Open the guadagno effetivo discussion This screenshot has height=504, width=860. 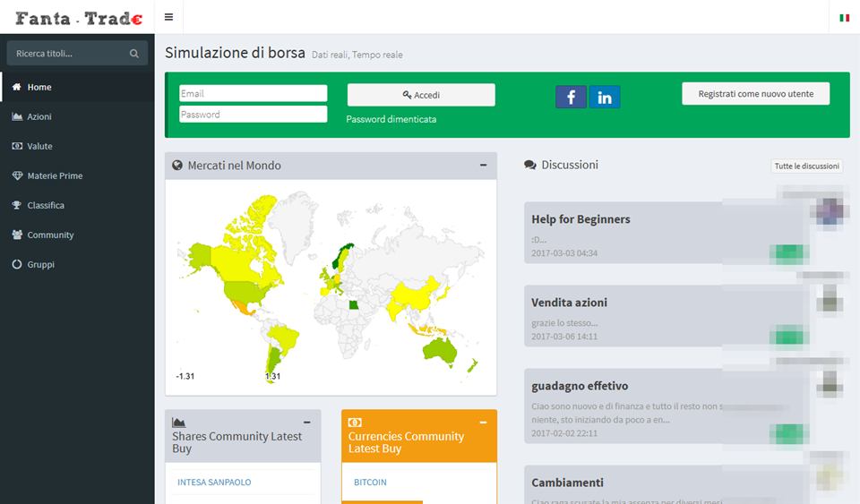click(x=580, y=386)
